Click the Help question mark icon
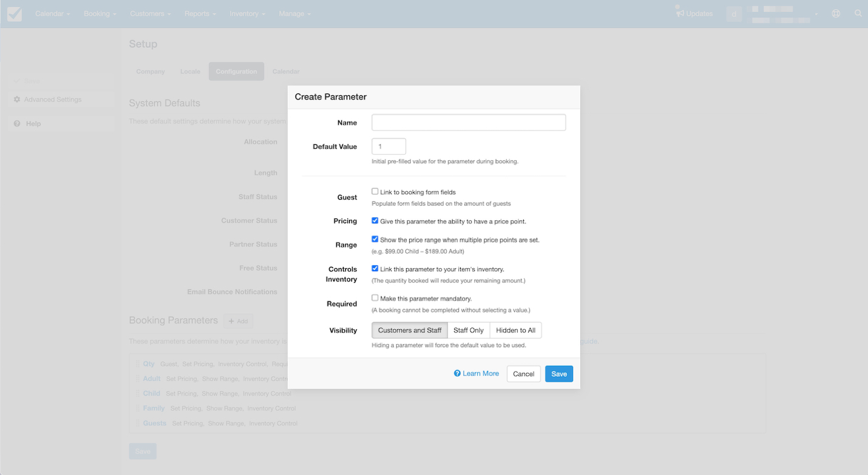 pos(17,124)
